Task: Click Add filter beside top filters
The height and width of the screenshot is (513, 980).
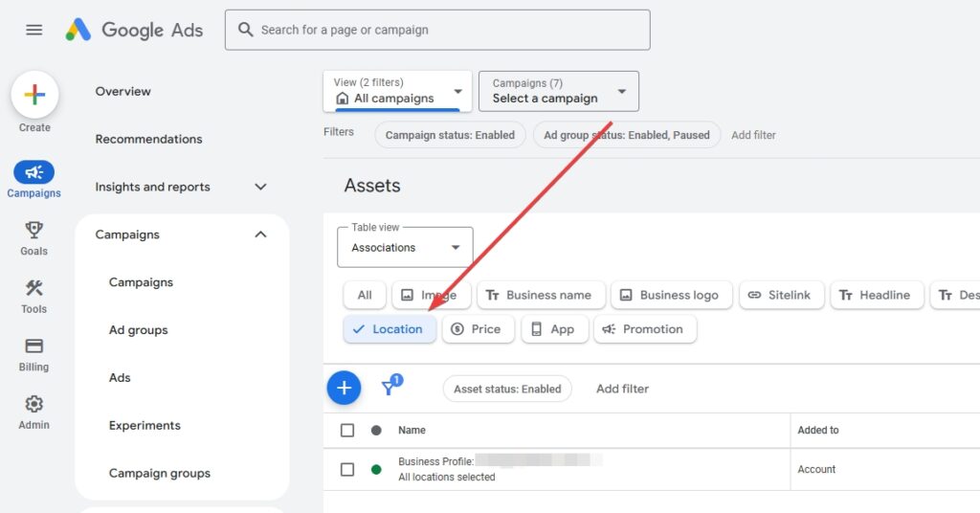Action: pyautogui.click(x=753, y=135)
